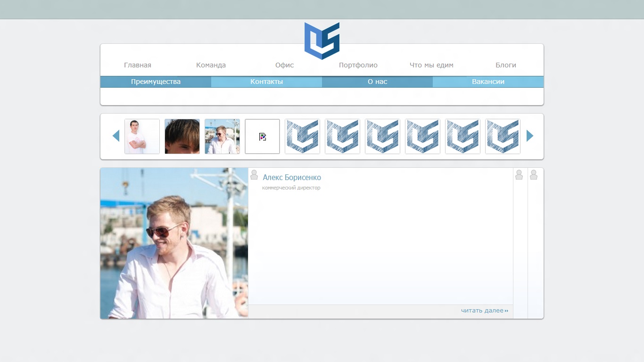The width and height of the screenshot is (644, 362).
Task: Open the Блоги section
Action: click(x=506, y=65)
